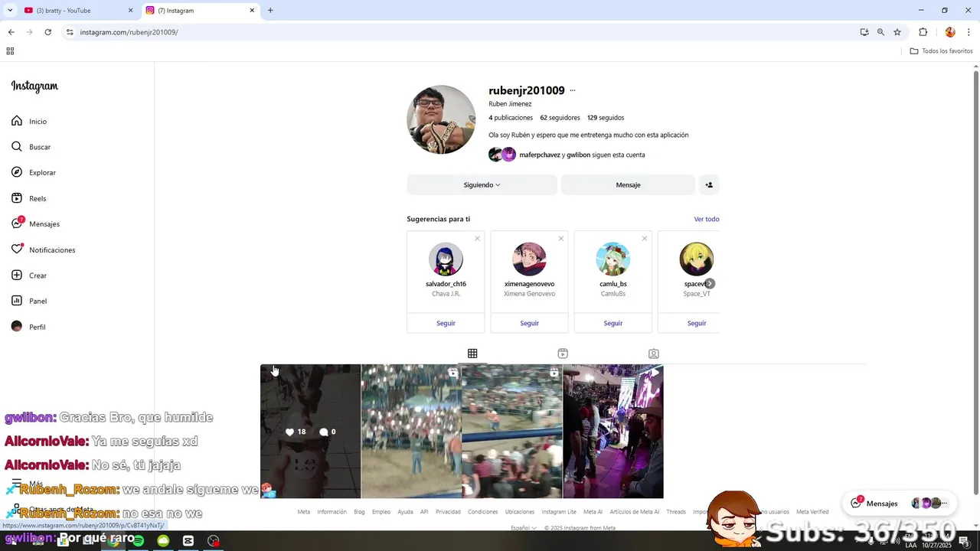Switch to the posts grid tab
980x551 pixels.
472,354
